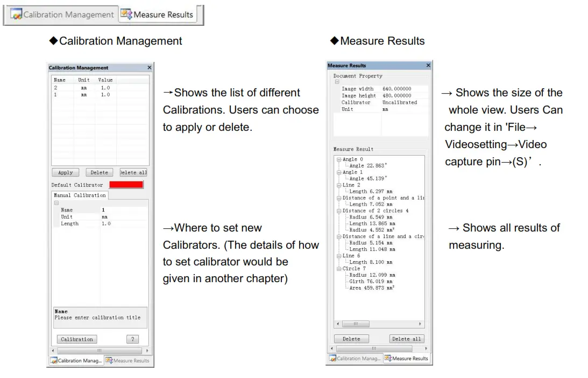Click left scroll arrow in Calibration panel
Image resolution: width=588 pixels, height=378 pixels.
click(x=53, y=350)
